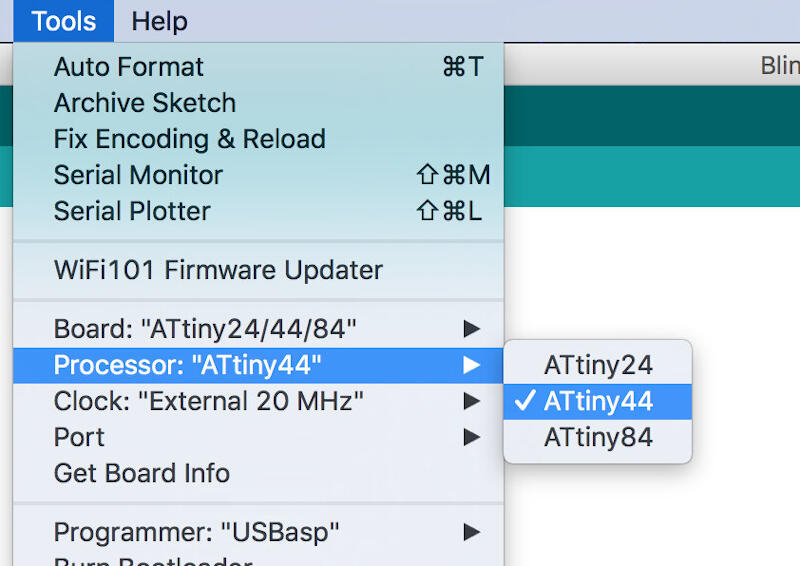Screen dimensions: 800x566
Task: Expand the Board ATtiny24/44/84 submenu
Action: click(x=205, y=329)
